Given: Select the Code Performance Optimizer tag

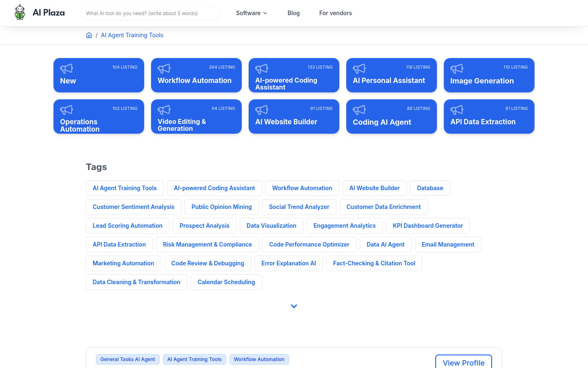Looking at the screenshot, I should (x=309, y=245).
